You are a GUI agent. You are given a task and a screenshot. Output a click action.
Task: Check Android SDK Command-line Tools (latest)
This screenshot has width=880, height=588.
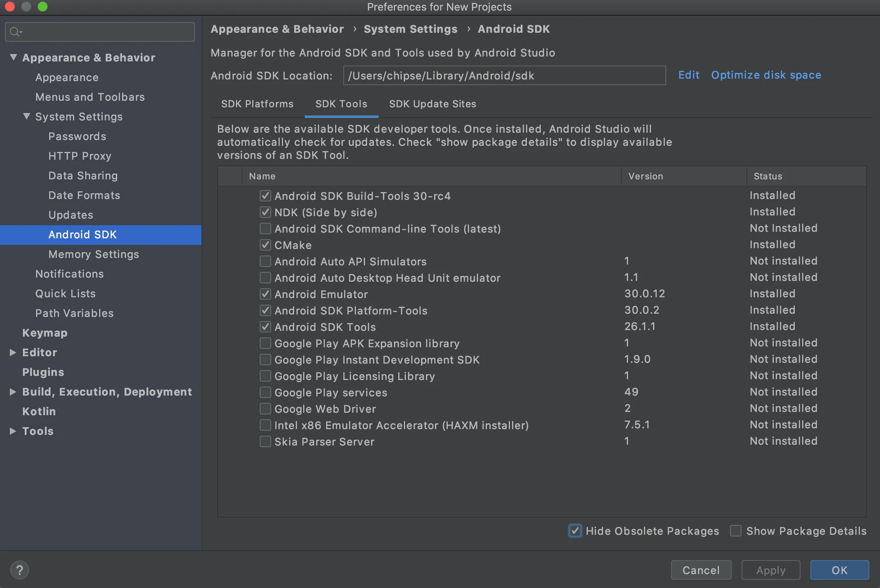[x=265, y=228]
